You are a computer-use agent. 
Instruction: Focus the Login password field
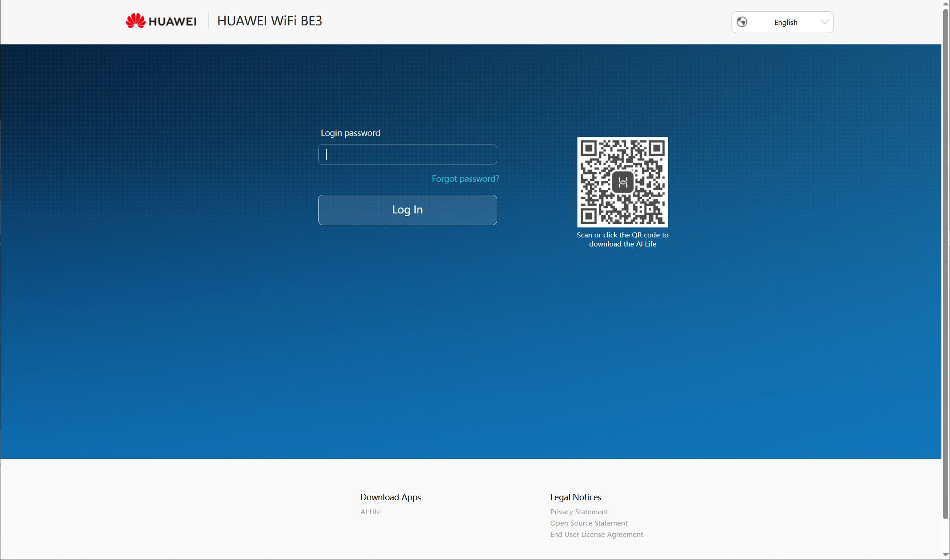[407, 154]
